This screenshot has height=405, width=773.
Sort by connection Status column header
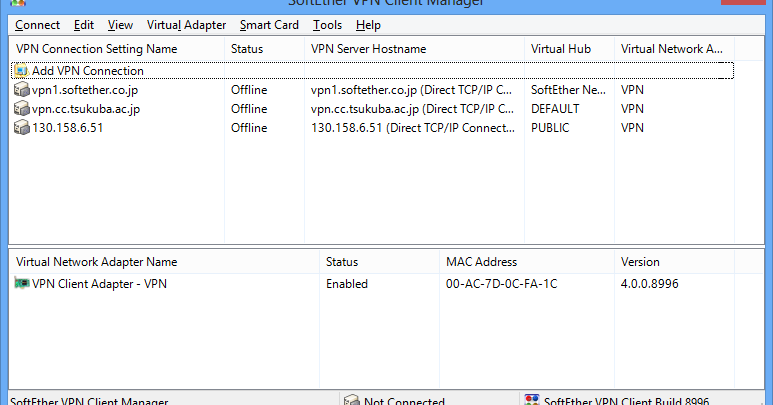coord(264,49)
